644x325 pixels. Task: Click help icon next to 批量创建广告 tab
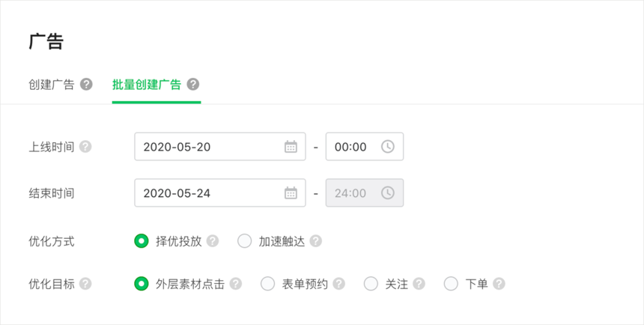point(193,85)
